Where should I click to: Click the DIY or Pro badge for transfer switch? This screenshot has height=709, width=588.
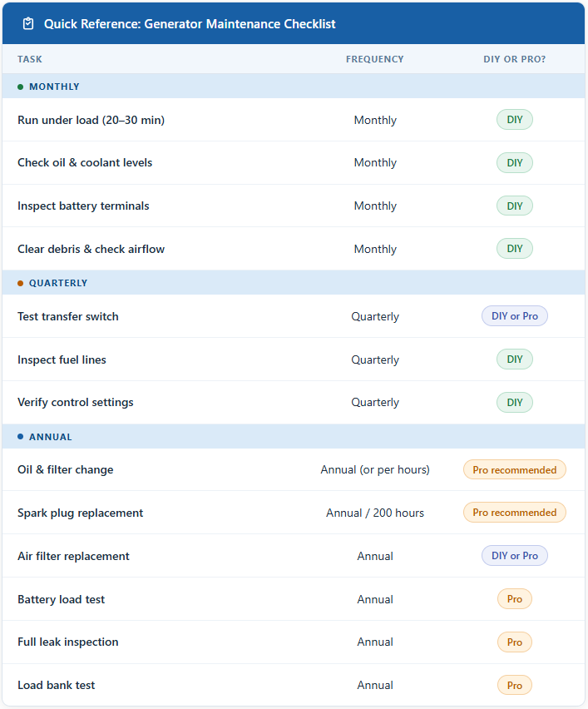(x=514, y=316)
